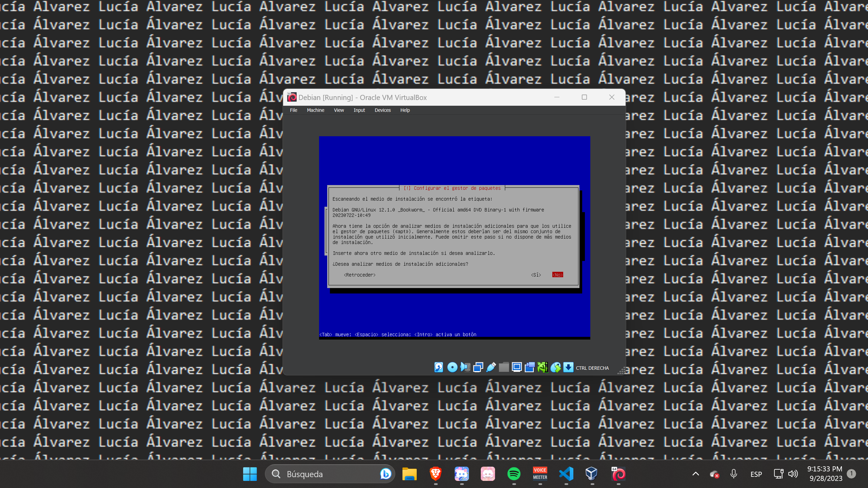Open the Devices menu

382,110
